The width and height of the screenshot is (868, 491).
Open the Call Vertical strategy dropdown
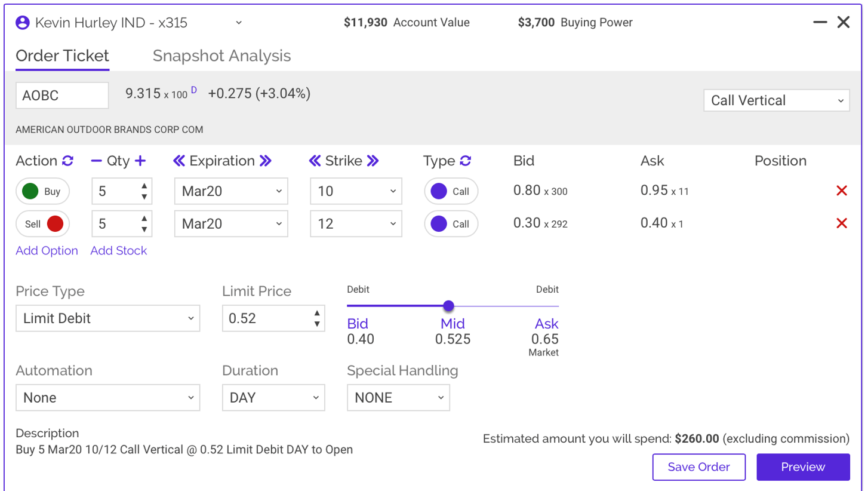pyautogui.click(x=776, y=100)
